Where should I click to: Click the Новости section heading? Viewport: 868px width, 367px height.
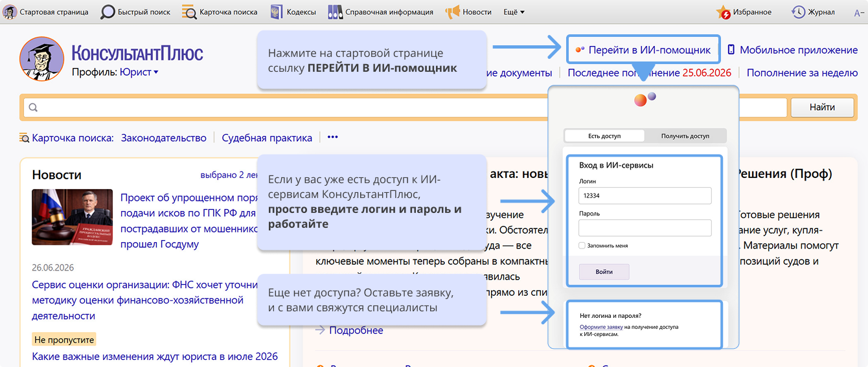tap(57, 175)
